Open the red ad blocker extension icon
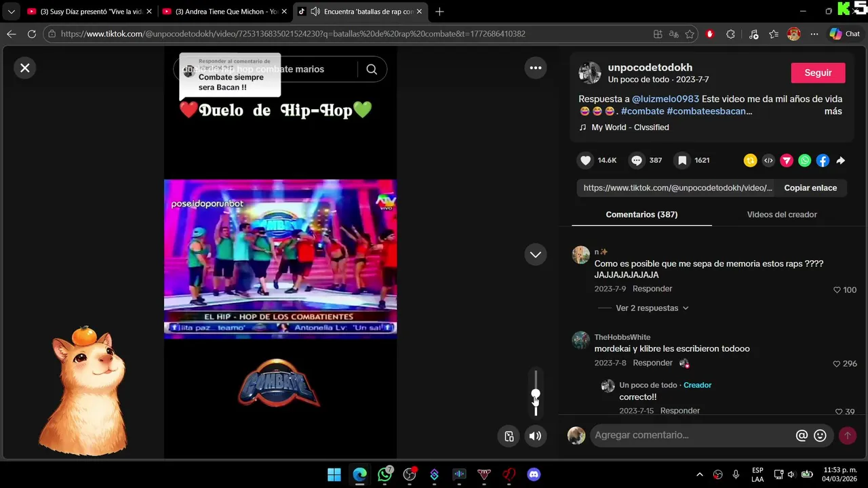The width and height of the screenshot is (868, 488). coord(710,34)
